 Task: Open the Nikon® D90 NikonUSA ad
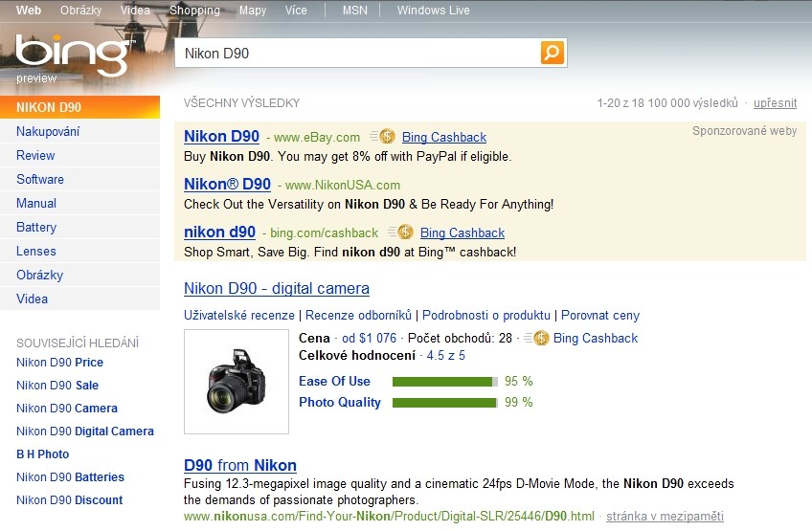(x=227, y=184)
